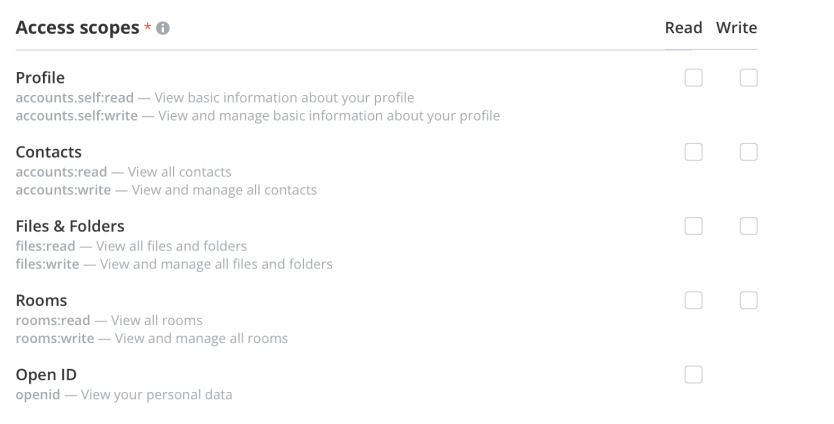Click the Read column header

684,29
